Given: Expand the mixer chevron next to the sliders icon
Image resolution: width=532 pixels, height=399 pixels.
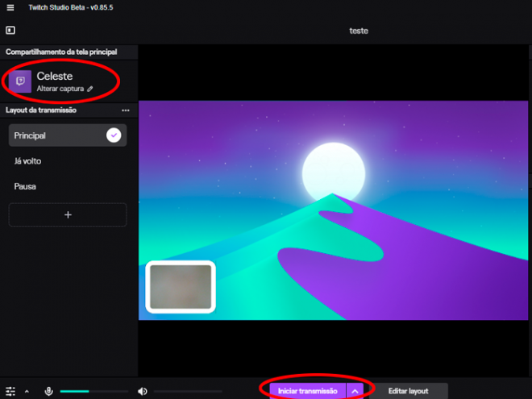Looking at the screenshot, I should point(27,392).
